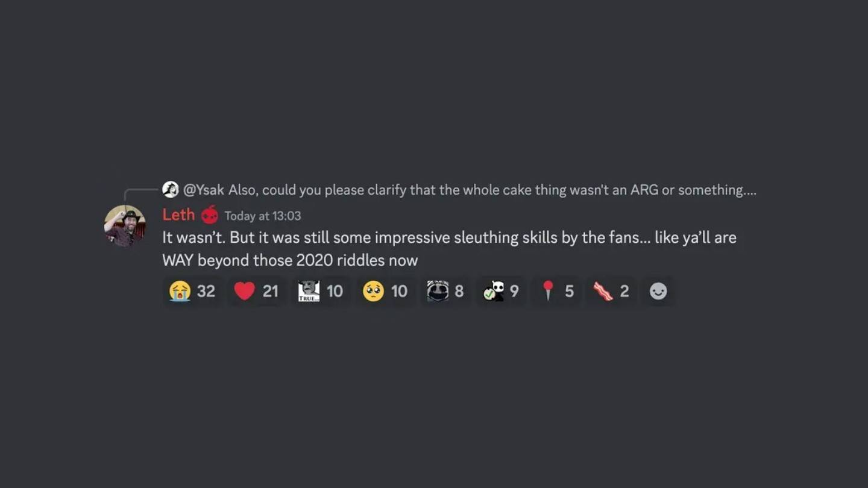Click the Today at 13:03 timestamp

263,216
